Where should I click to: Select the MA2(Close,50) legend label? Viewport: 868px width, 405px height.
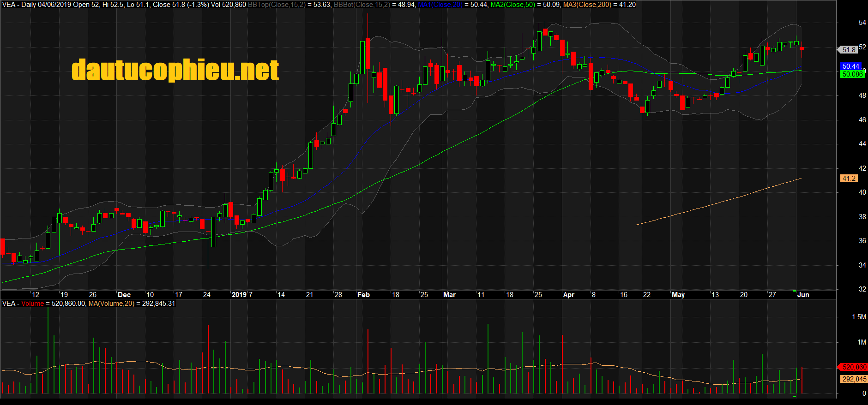pos(512,5)
